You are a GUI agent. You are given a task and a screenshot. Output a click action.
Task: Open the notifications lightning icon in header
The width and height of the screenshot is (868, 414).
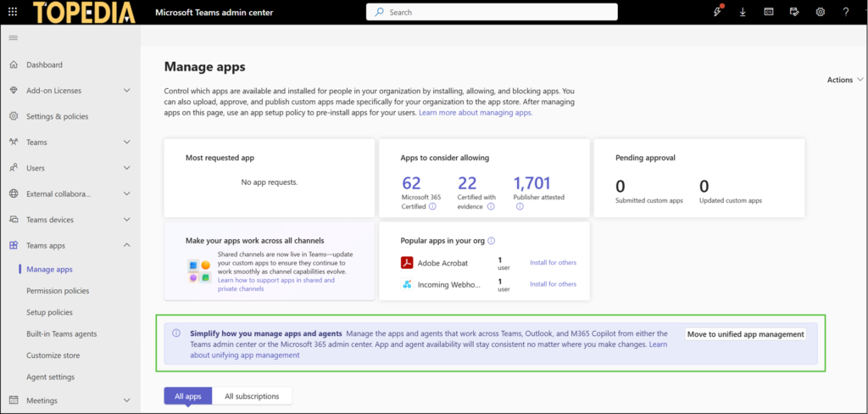pos(718,12)
